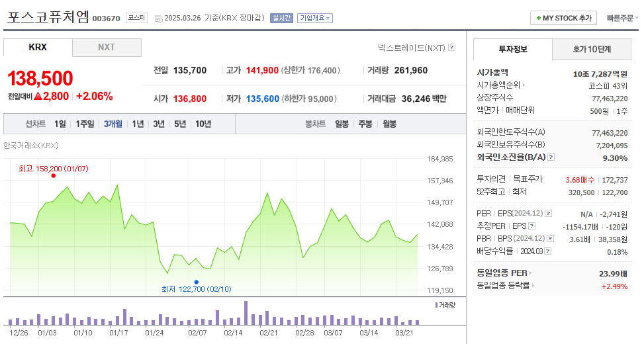Click the 시가총액 value 10조 7,287억원
644x344 pixels.
pos(600,74)
